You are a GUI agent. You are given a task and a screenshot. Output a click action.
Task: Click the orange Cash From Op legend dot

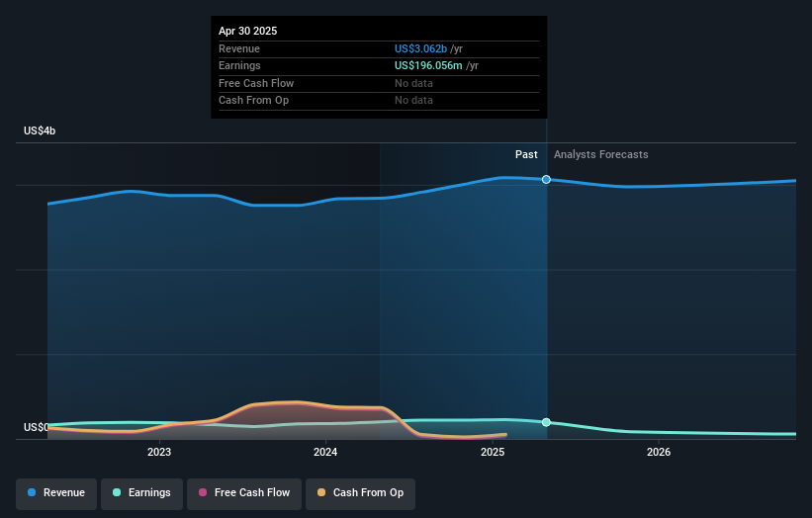[321, 492]
